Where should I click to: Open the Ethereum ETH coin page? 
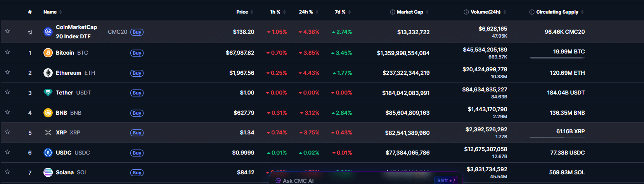pyautogui.click(x=75, y=73)
